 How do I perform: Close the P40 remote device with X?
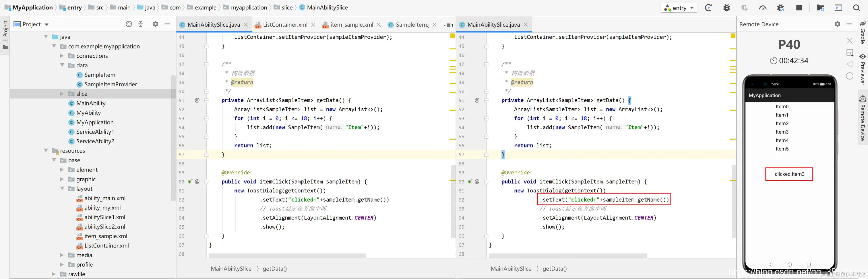click(850, 41)
